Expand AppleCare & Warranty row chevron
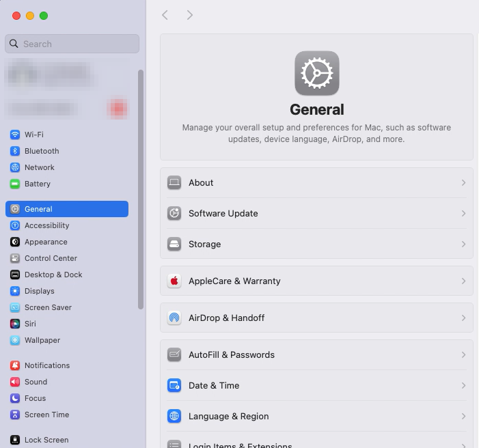This screenshot has height=448, width=479. click(x=463, y=281)
